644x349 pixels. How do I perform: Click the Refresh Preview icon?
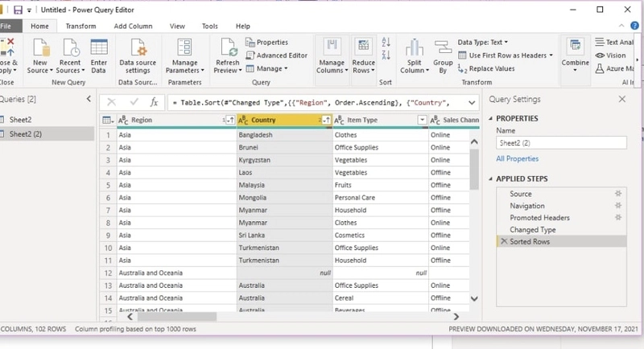229,47
